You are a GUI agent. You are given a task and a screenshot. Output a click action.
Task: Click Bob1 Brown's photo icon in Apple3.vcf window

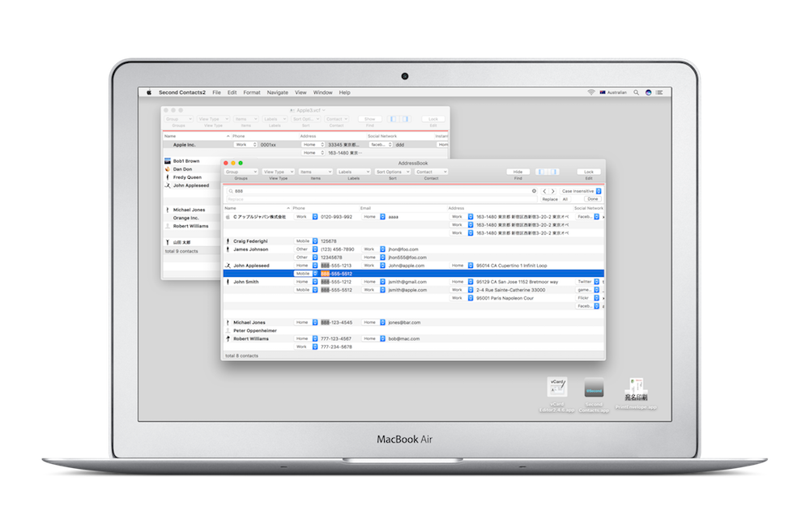168,161
